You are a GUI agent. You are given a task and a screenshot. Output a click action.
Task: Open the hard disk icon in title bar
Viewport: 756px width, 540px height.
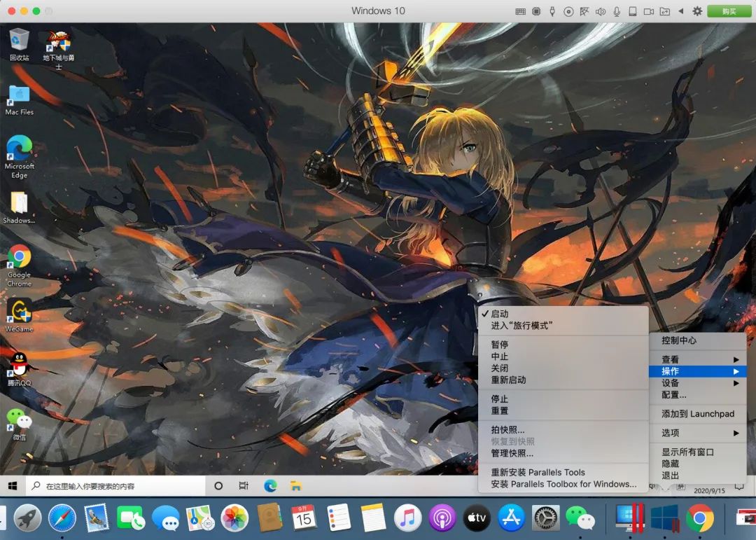[x=633, y=11]
